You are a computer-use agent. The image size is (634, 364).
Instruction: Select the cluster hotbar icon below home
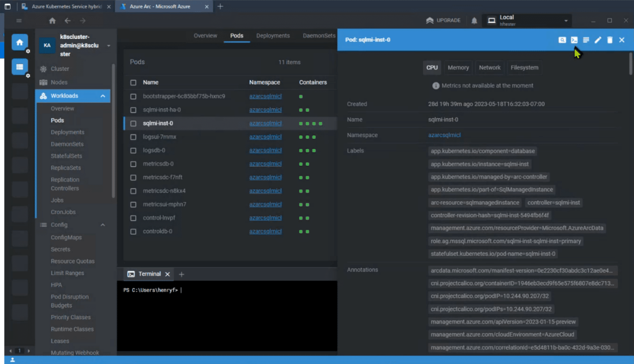point(19,67)
